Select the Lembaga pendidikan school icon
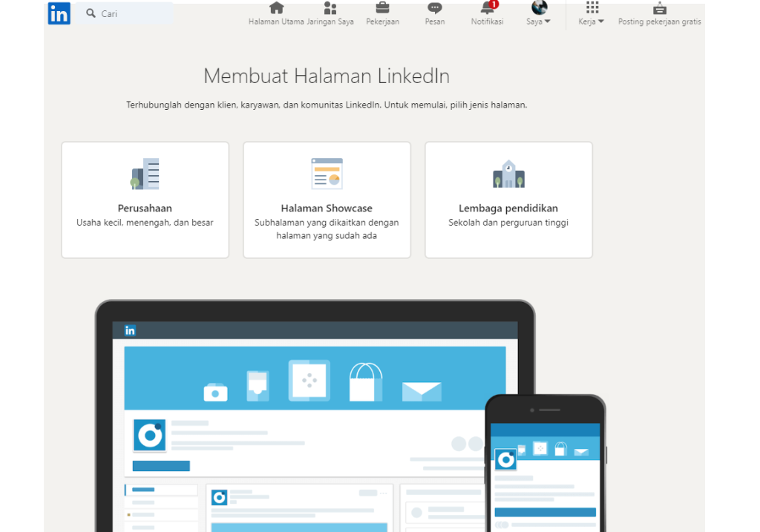The width and height of the screenshot is (760, 532). 508,174
